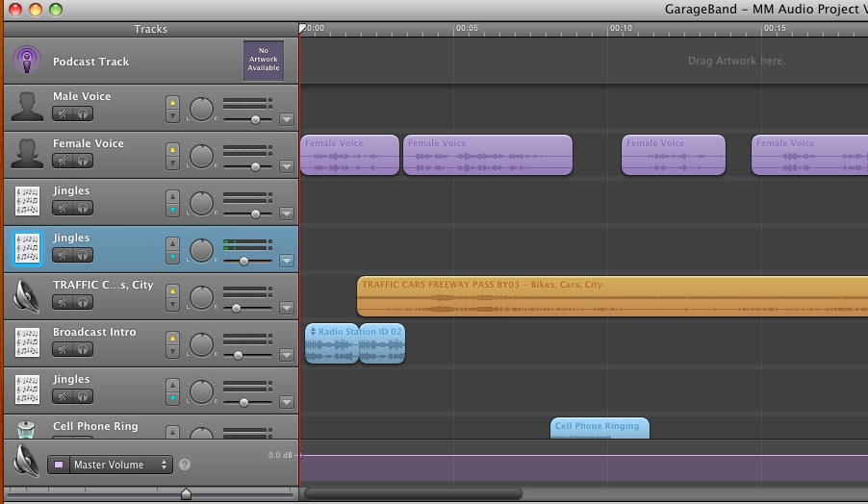Click the highlighted Jingles track pan knob

[x=201, y=250]
